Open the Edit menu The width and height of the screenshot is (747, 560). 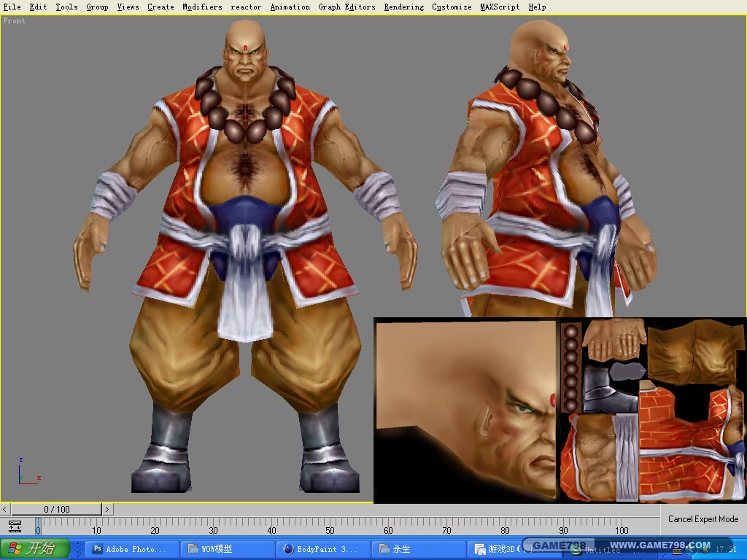38,7
